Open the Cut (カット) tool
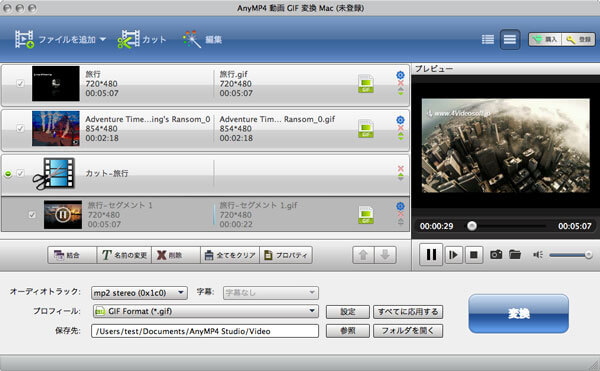600x371 pixels. pyautogui.click(x=142, y=39)
